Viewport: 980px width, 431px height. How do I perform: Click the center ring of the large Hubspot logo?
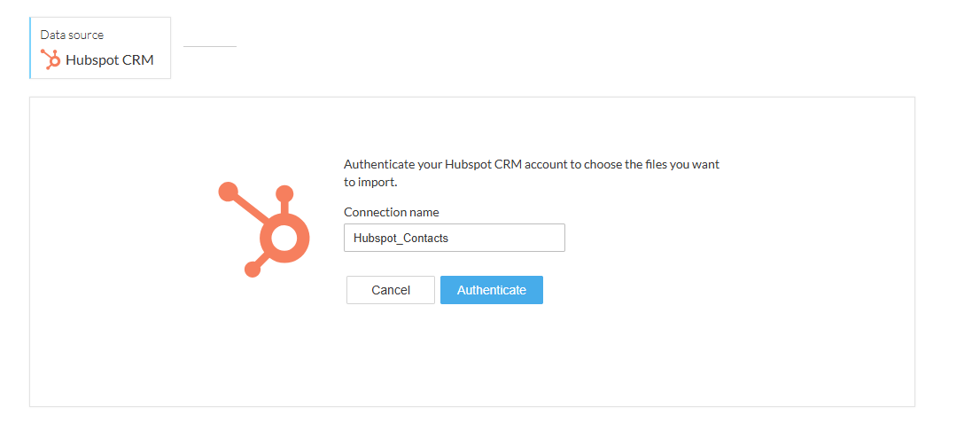[285, 238]
